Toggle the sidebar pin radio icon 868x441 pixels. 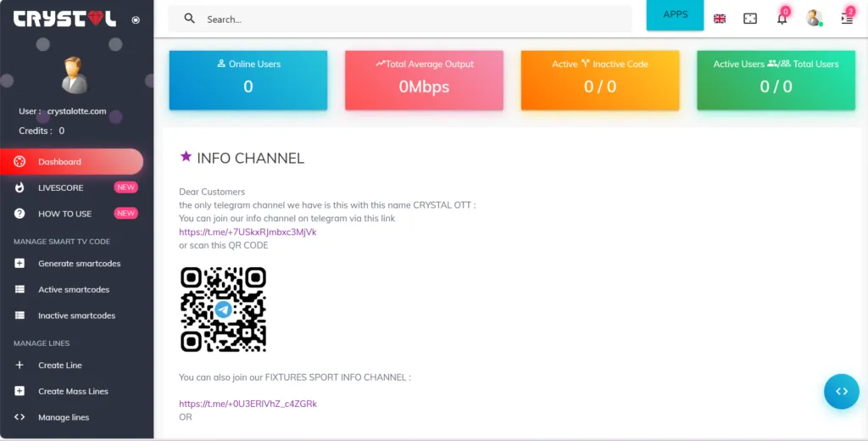point(136,20)
